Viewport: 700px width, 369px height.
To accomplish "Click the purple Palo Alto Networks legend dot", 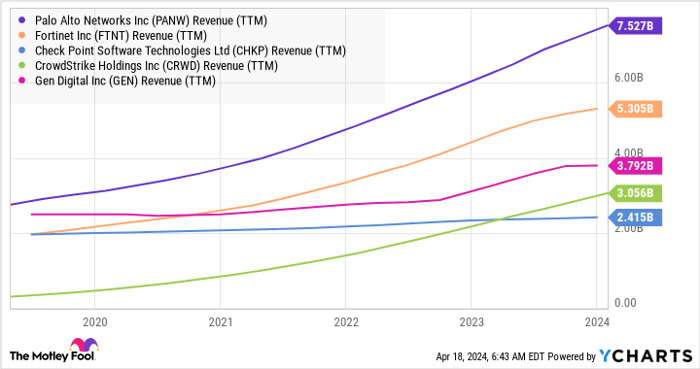I will [22, 21].
